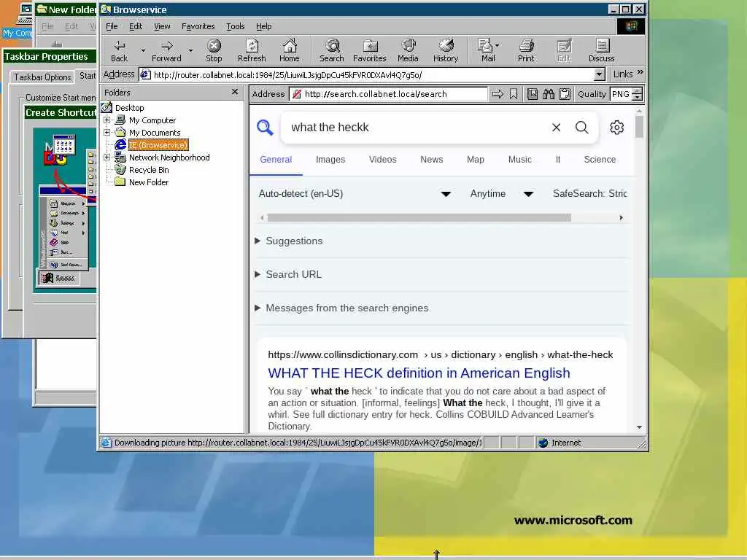This screenshot has width=747, height=560.
Task: Click the binoculars find icon
Action: 549,94
